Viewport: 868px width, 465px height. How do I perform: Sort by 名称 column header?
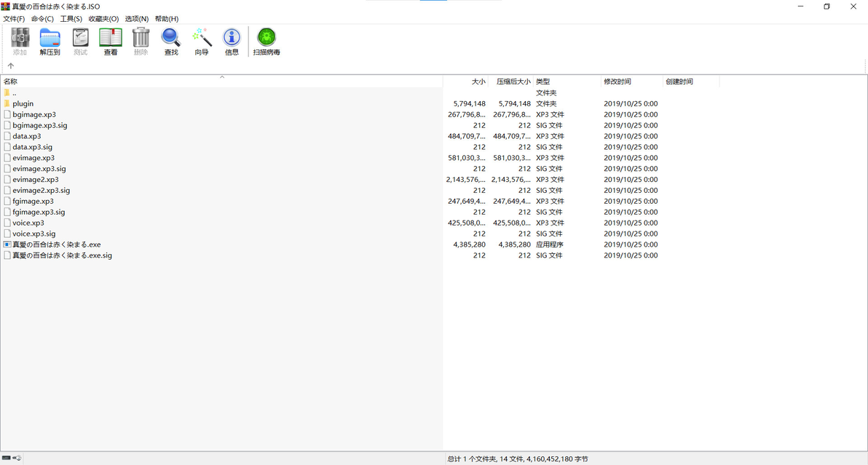tap(221, 82)
